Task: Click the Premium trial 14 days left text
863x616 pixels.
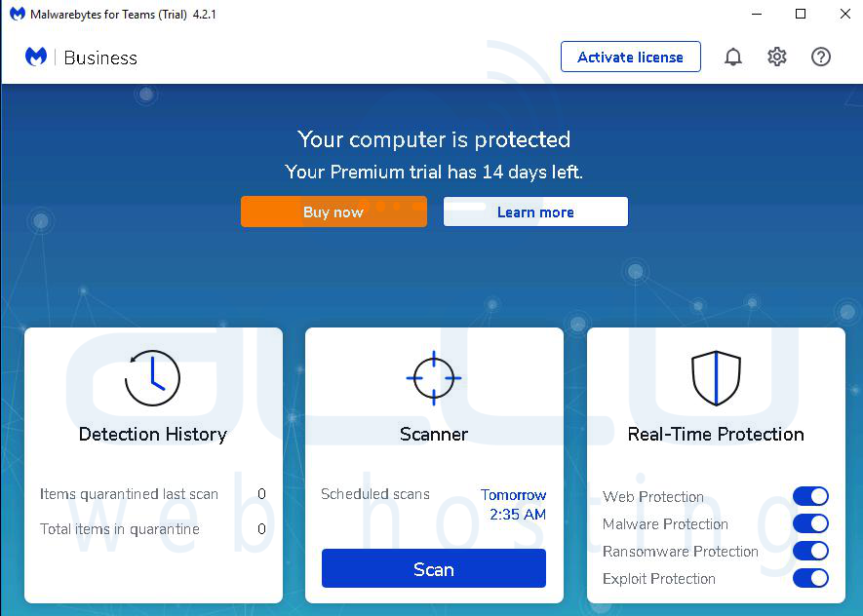Action: pyautogui.click(x=434, y=173)
